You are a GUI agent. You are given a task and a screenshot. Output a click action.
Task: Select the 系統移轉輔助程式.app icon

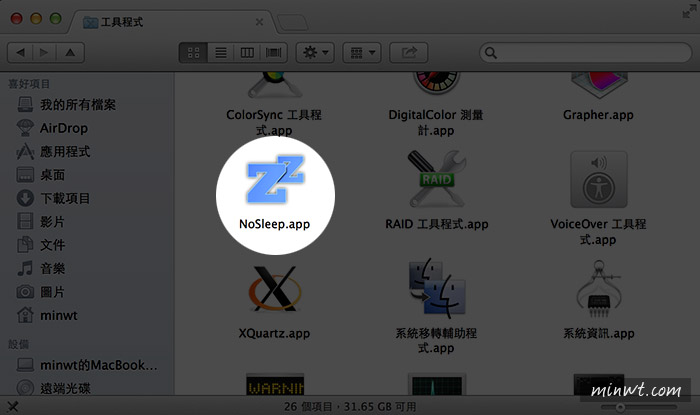[437, 287]
